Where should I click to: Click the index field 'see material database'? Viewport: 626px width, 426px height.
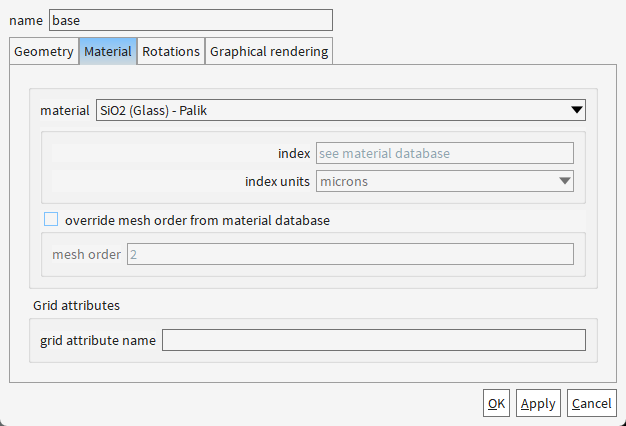(445, 153)
